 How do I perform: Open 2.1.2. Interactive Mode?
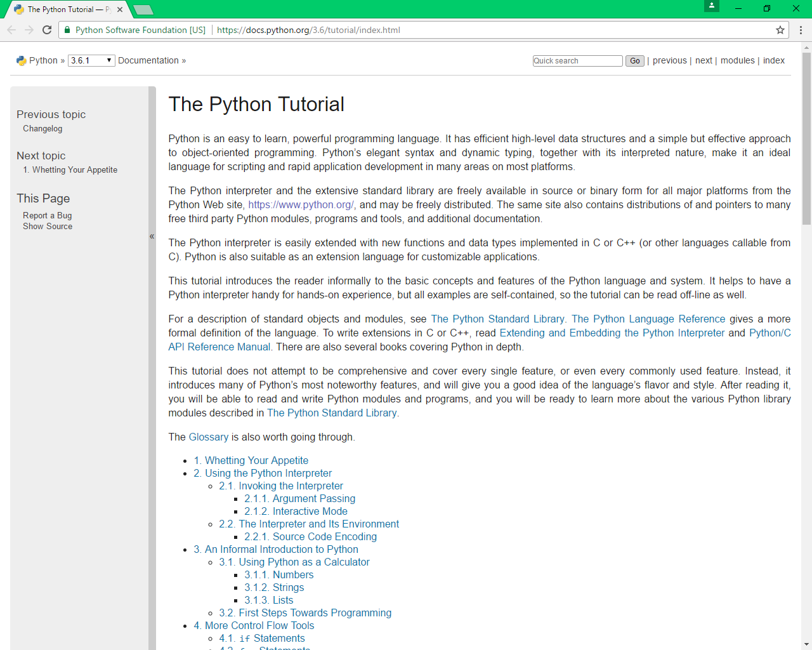pyautogui.click(x=296, y=511)
